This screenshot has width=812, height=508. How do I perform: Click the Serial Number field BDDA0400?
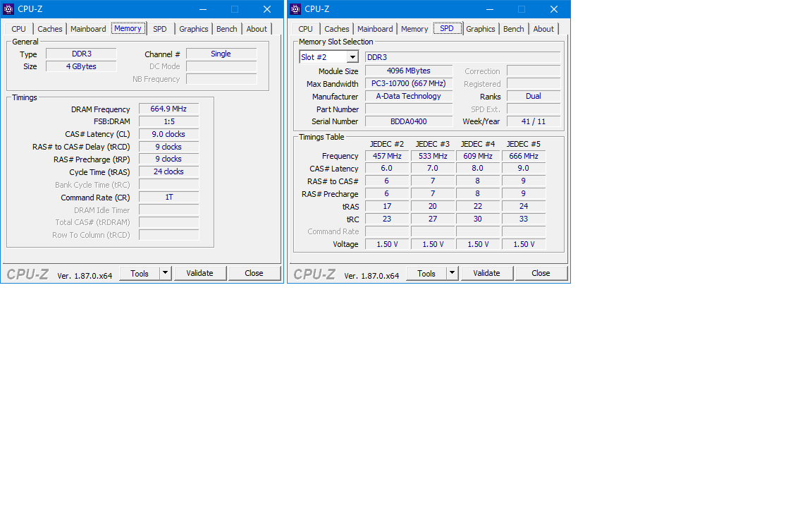[409, 121]
